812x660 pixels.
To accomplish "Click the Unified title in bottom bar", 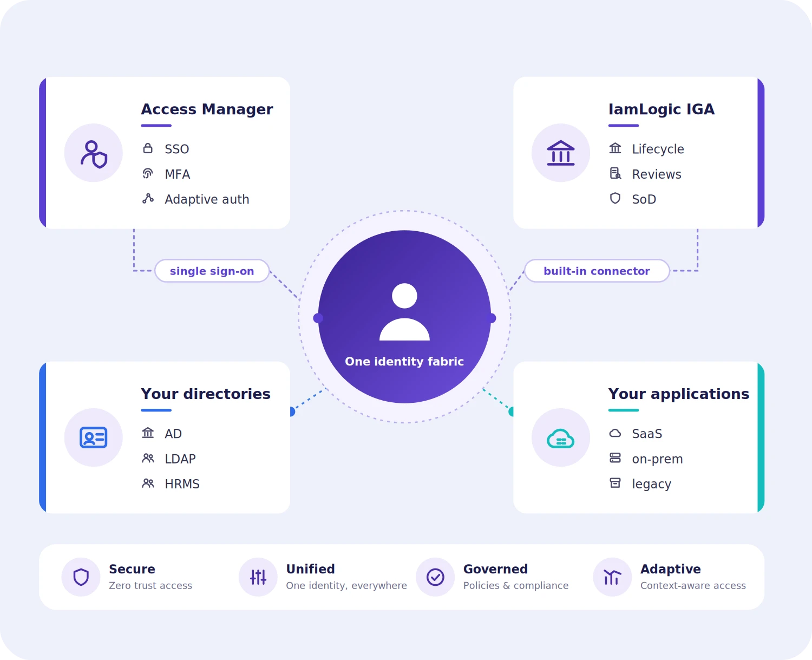I will (310, 569).
